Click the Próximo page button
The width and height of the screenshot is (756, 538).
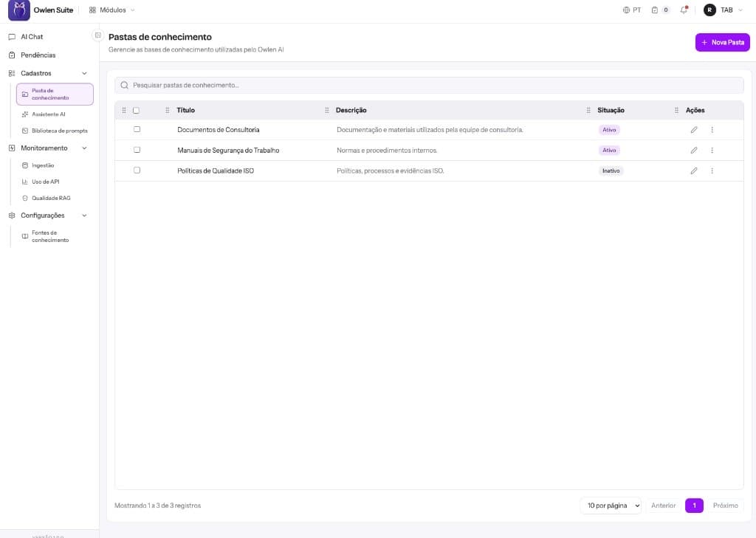pyautogui.click(x=726, y=506)
